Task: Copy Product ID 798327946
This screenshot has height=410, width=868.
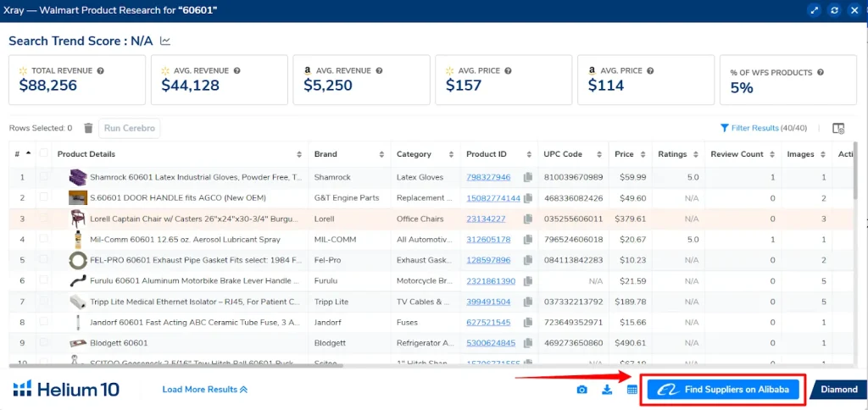Action: tap(528, 177)
